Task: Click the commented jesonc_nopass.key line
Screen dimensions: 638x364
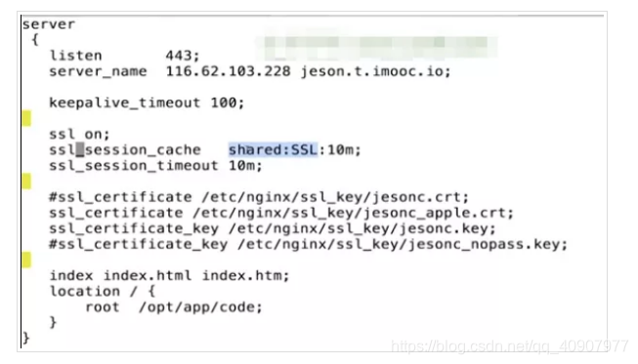Action: click(x=308, y=245)
